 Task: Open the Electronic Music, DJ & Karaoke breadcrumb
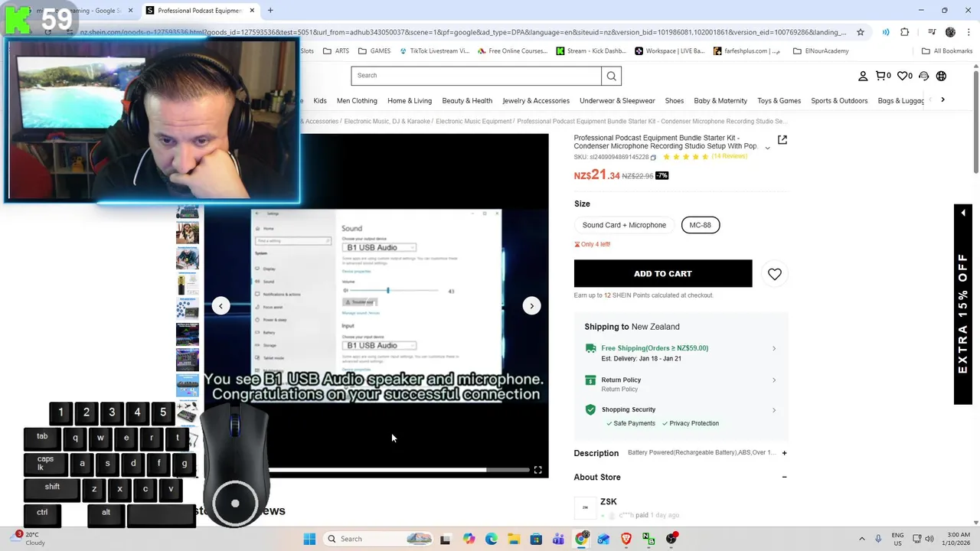click(387, 121)
